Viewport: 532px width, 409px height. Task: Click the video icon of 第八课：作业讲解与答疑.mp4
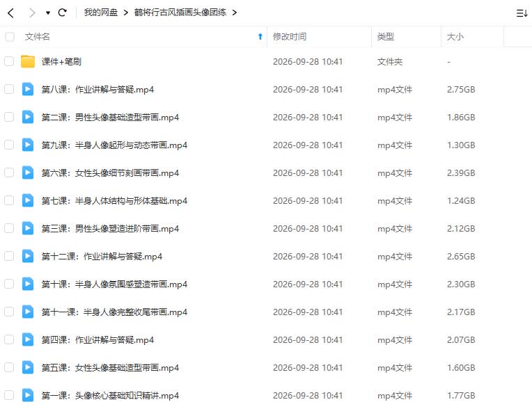pyautogui.click(x=28, y=89)
